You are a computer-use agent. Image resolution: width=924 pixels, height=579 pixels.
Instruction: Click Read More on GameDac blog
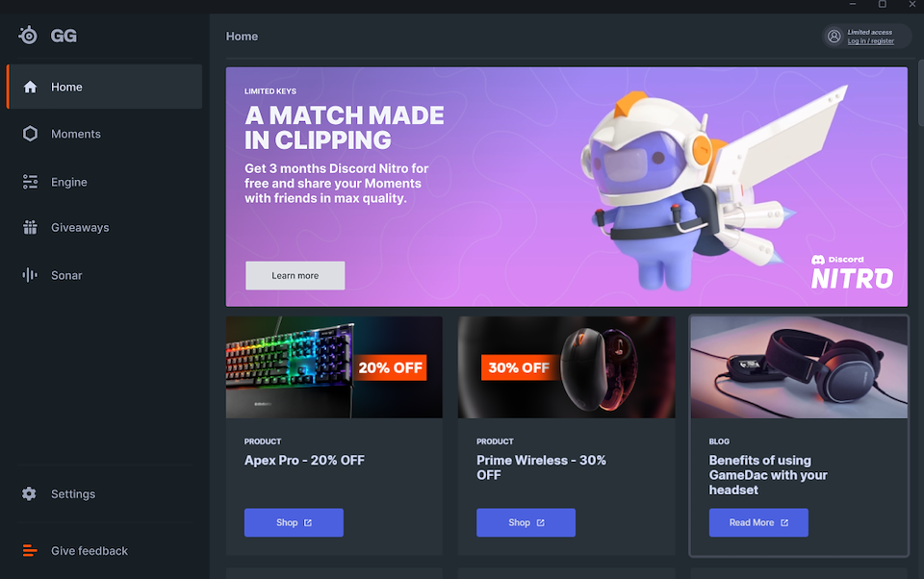pos(758,522)
